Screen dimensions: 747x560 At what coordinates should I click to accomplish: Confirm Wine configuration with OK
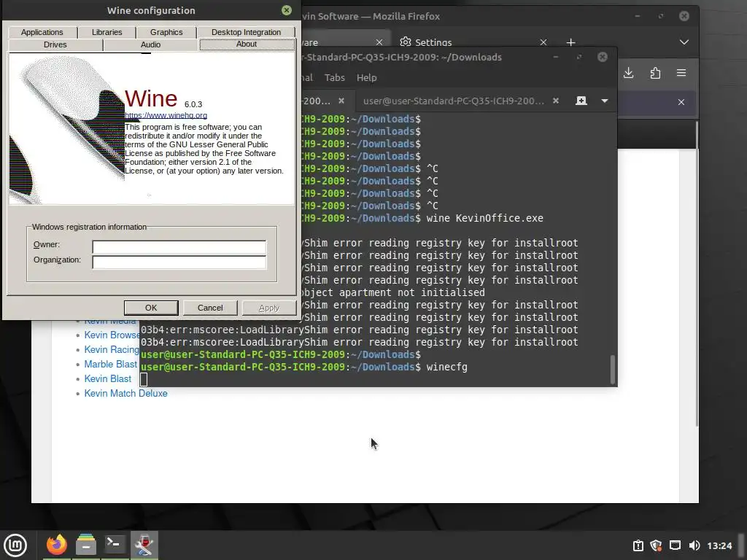point(151,308)
